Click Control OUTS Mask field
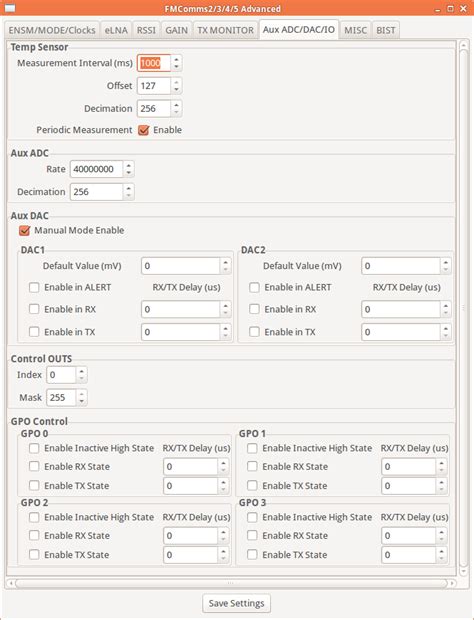Image resolution: width=474 pixels, height=620 pixels. click(x=61, y=397)
